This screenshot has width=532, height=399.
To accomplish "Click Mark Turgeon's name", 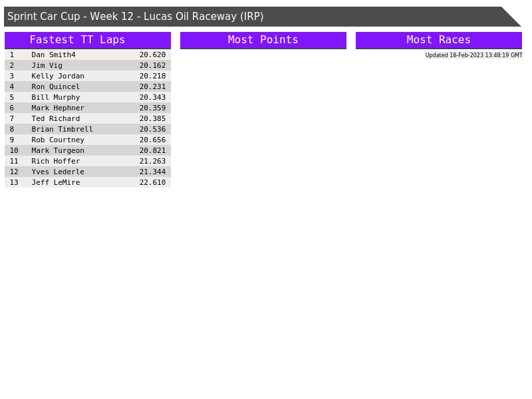I will click(58, 150).
